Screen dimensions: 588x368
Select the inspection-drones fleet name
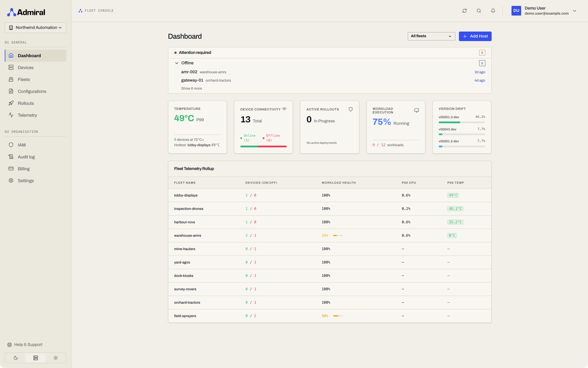pyautogui.click(x=189, y=209)
